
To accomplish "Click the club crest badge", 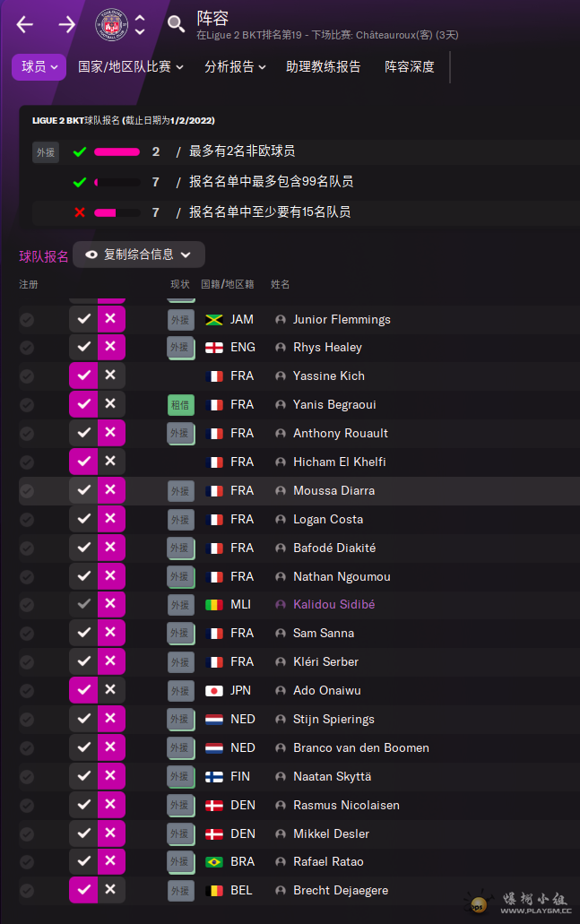I will (112, 24).
